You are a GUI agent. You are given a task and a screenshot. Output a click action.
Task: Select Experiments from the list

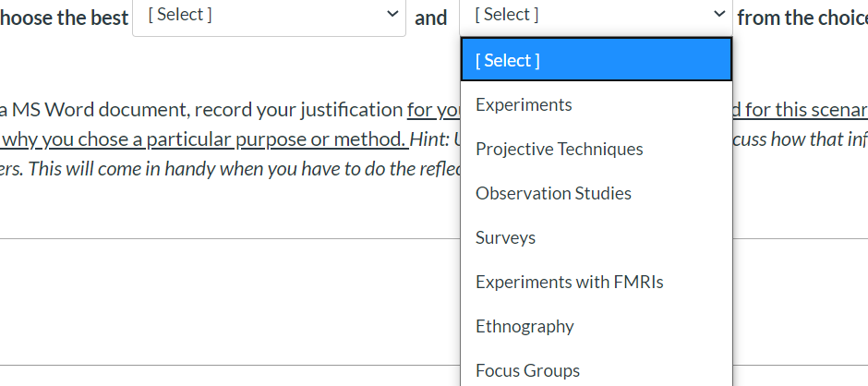coord(524,104)
